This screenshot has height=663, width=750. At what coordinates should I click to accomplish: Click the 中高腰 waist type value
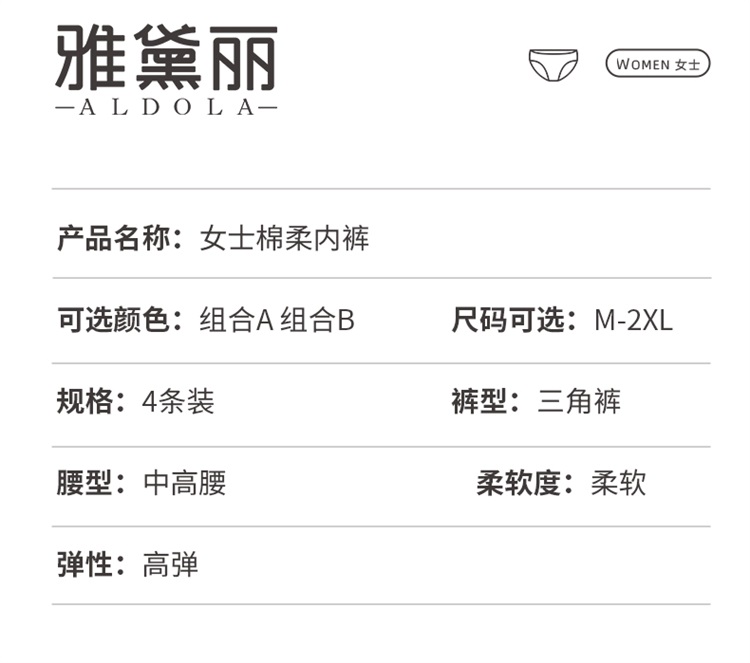185,483
